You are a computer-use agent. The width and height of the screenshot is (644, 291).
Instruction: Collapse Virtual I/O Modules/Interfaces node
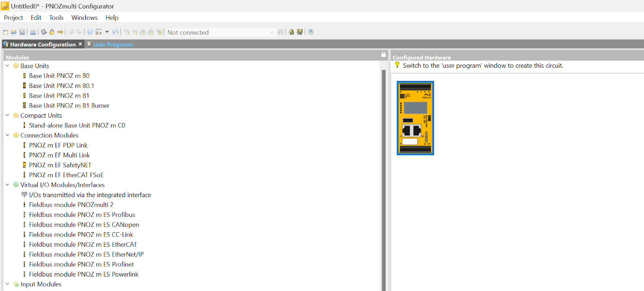(7, 185)
